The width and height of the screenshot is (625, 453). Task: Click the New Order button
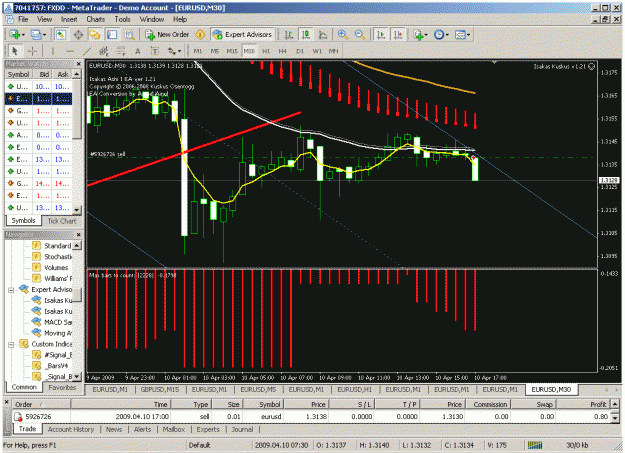click(x=167, y=35)
